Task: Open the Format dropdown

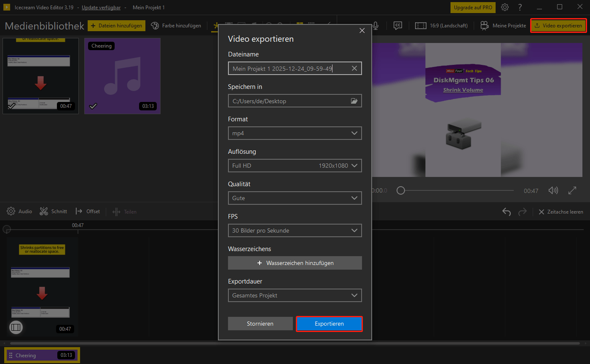Action: (295, 133)
